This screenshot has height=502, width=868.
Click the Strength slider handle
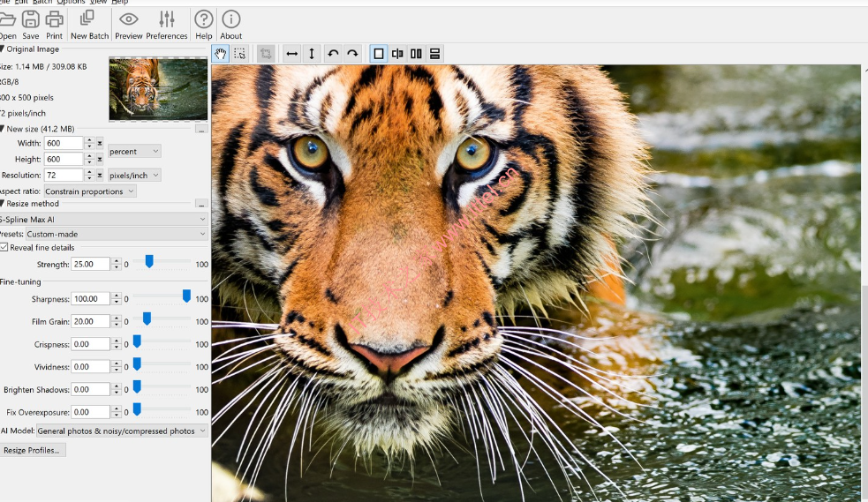pyautogui.click(x=149, y=261)
